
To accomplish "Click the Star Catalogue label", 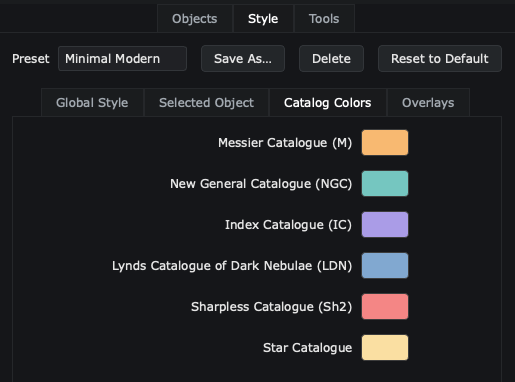I will click(x=307, y=348).
